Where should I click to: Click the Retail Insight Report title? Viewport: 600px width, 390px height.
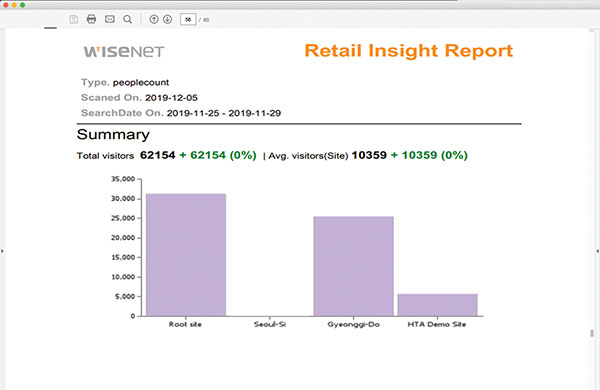(x=408, y=51)
